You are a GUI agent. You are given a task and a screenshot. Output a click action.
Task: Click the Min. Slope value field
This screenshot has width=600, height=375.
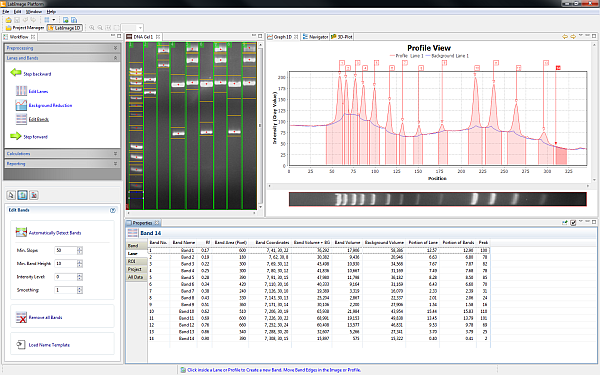point(65,250)
